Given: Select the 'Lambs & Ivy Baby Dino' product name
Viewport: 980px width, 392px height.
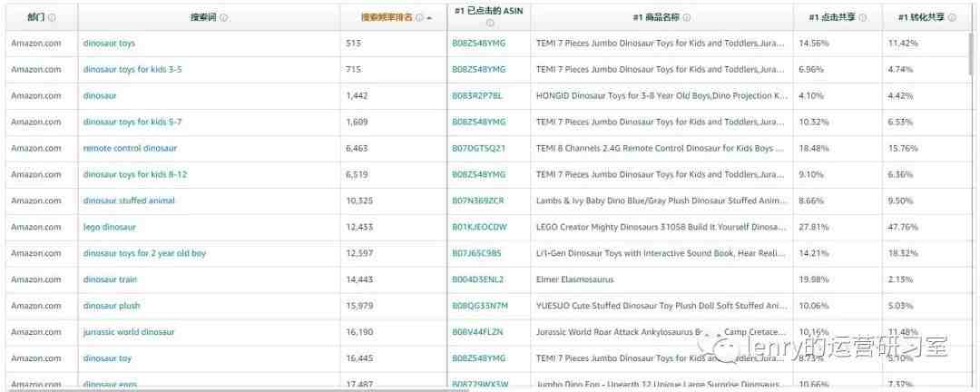Looking at the screenshot, I should [661, 201].
